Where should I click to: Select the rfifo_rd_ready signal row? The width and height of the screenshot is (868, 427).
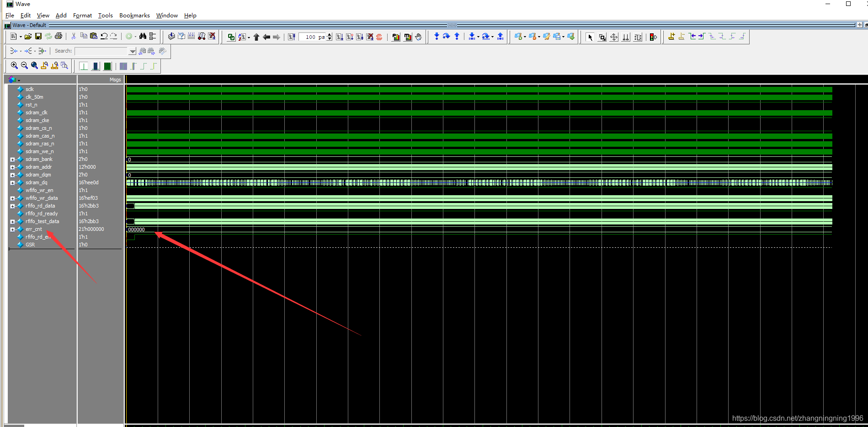[x=42, y=213]
